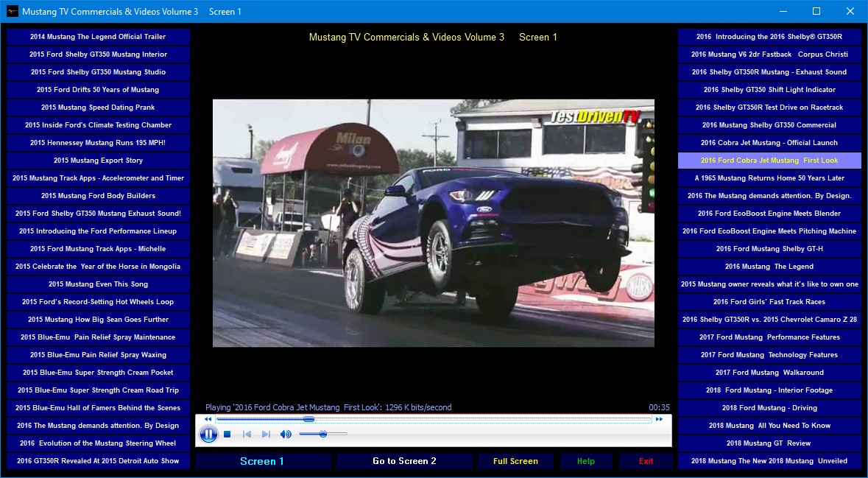Viewport: 868px width, 478px height.
Task: Play 2015 Introducing the Ford Performance Lineup
Action: 98,231
